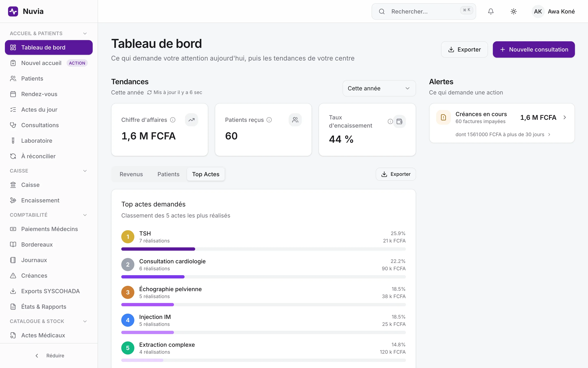Screen dimensions: 588x368
Task: Click the '1,6 M FCFA' Créances amount
Action: [538, 118]
